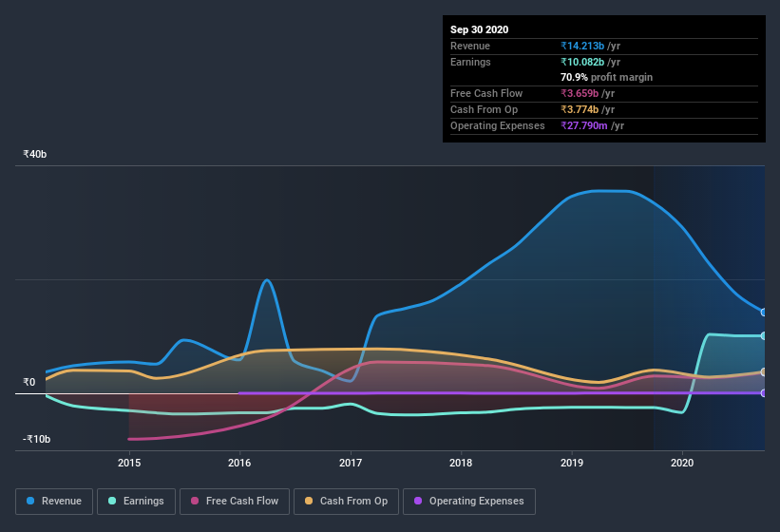Toggle the Operating Expenses legend button
780x532 pixels.
click(469, 502)
